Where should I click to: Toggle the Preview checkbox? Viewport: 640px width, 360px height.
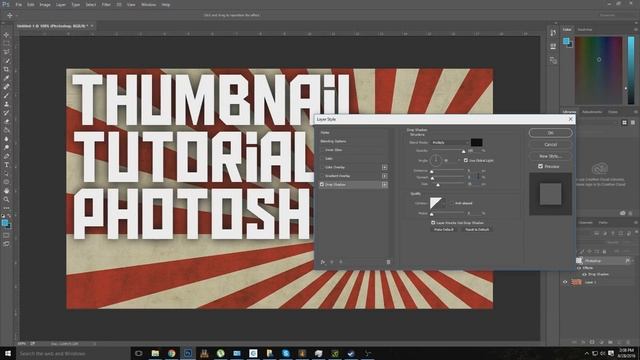click(x=540, y=166)
